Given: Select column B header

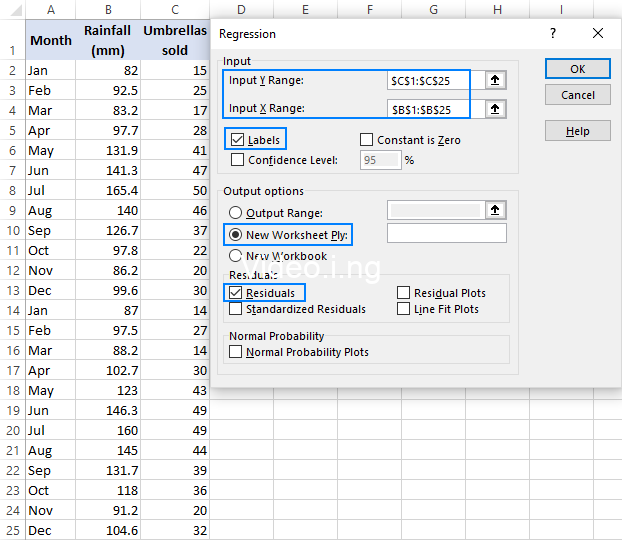Looking at the screenshot, I should [x=108, y=10].
